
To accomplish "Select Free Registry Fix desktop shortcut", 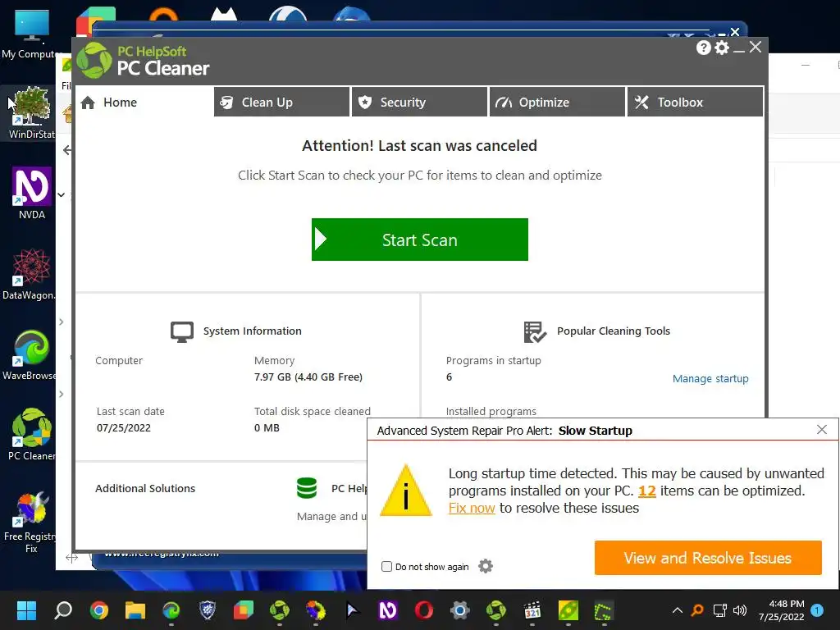I will pyautogui.click(x=30, y=521).
